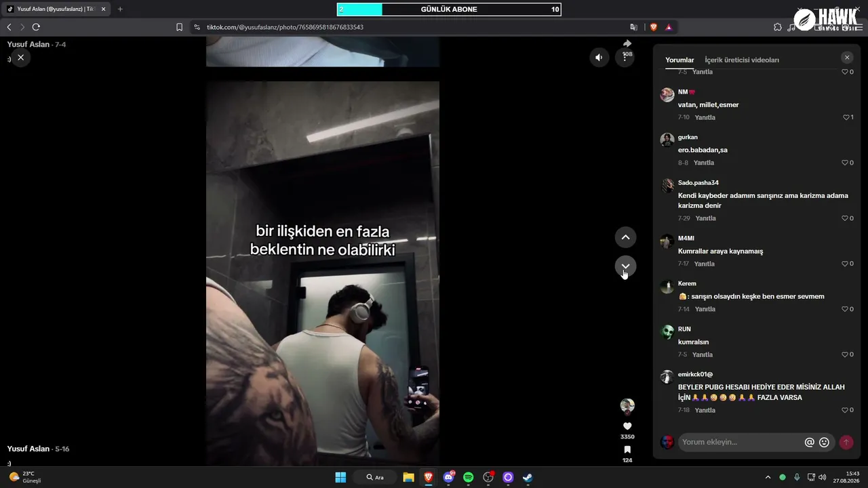The image size is (868, 488).
Task: Open Kerem's profile avatar
Action: coord(667,287)
